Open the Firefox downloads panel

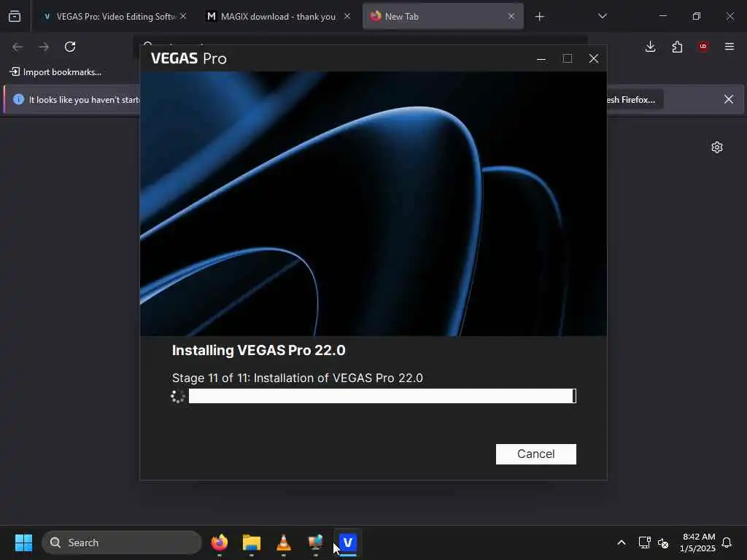(650, 47)
